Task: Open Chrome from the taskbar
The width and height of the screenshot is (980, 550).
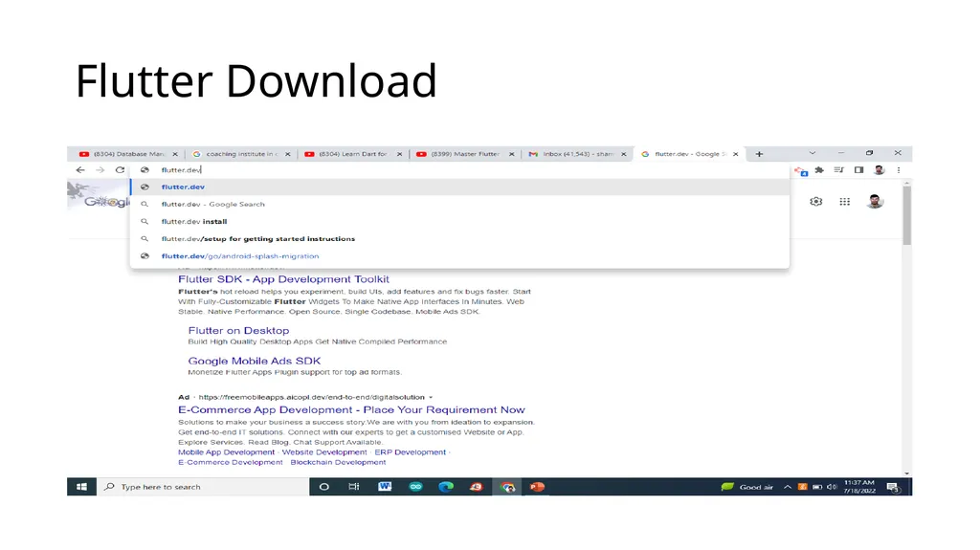Action: pos(507,487)
